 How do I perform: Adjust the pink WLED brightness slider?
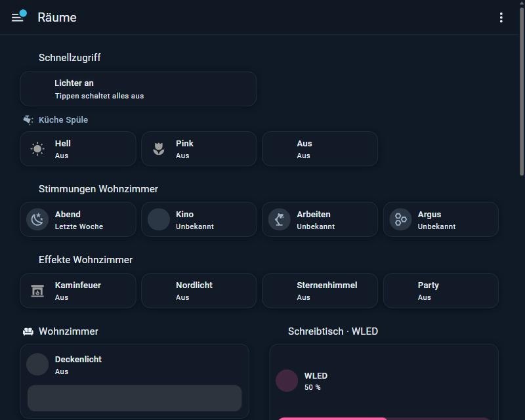384,419
